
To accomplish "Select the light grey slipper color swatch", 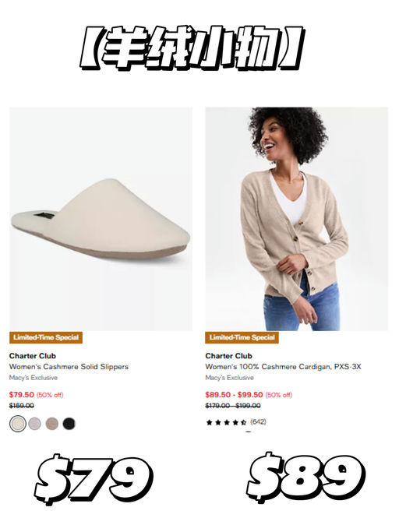I will point(34,424).
